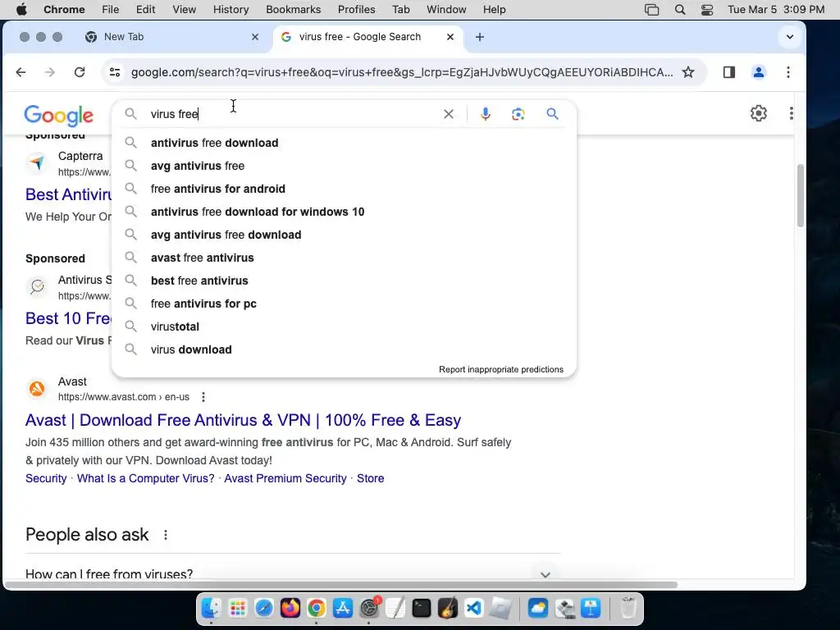Open Visual Studio Code from the dock
Viewport: 840px width, 630px height.
click(474, 609)
